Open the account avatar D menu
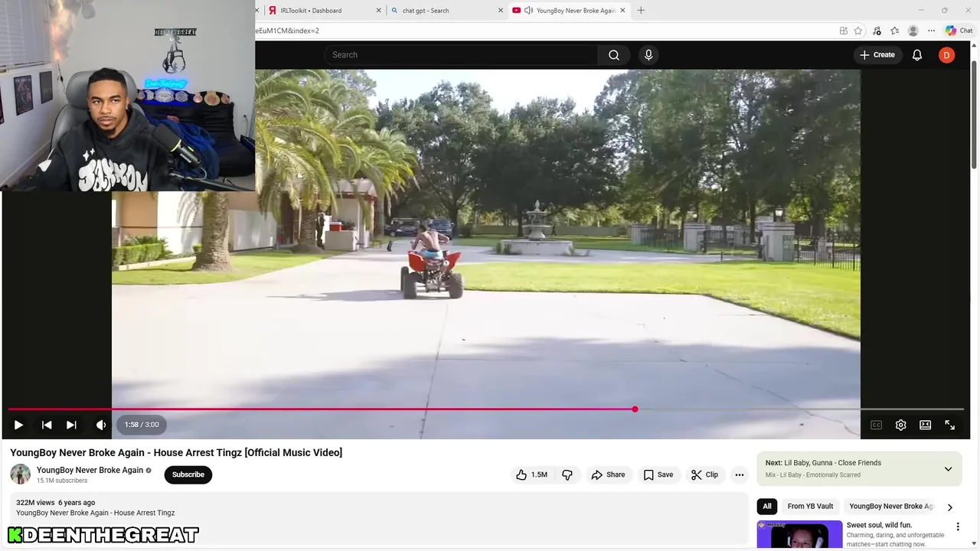 click(946, 55)
